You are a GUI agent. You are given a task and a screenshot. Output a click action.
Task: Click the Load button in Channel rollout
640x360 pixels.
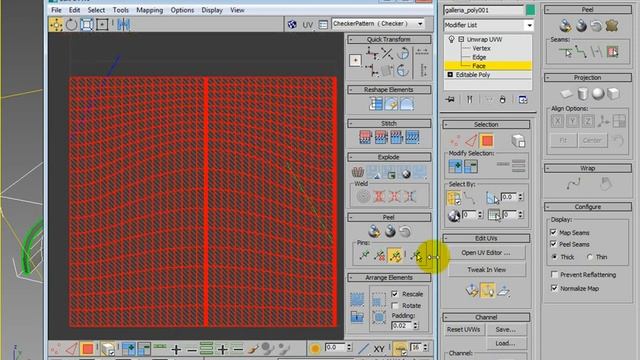coord(506,343)
